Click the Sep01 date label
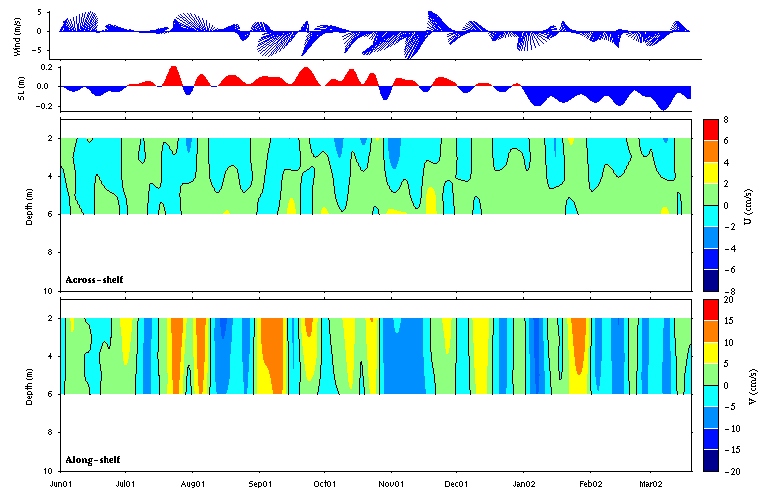766x501 pixels. pos(260,484)
